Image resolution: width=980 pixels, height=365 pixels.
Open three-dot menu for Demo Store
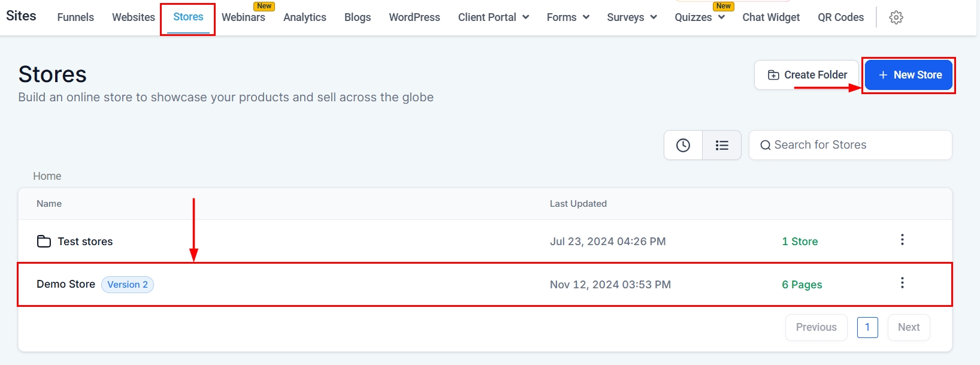[x=902, y=283]
